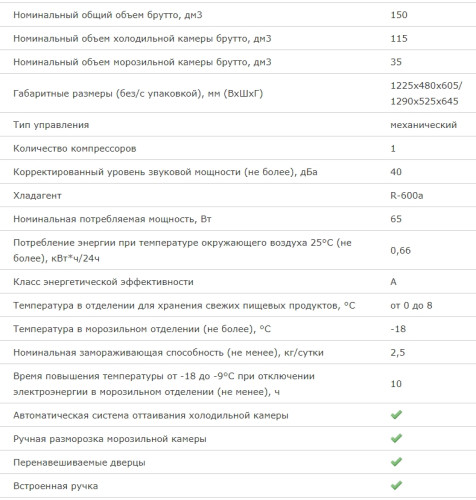Click the freezing capacity value 2,5
Screen dimensions: 476x500
(x=398, y=352)
